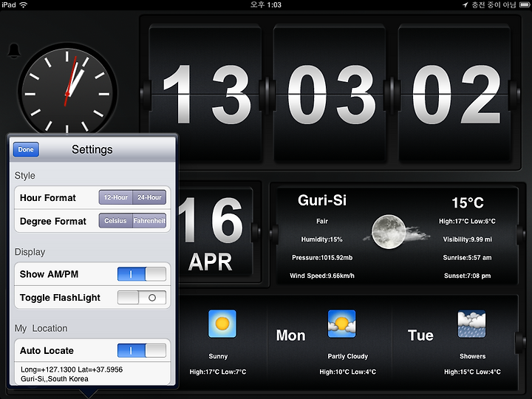The image size is (532, 399).
Task: Enable Toggle FlashLight switch
Action: (x=141, y=298)
